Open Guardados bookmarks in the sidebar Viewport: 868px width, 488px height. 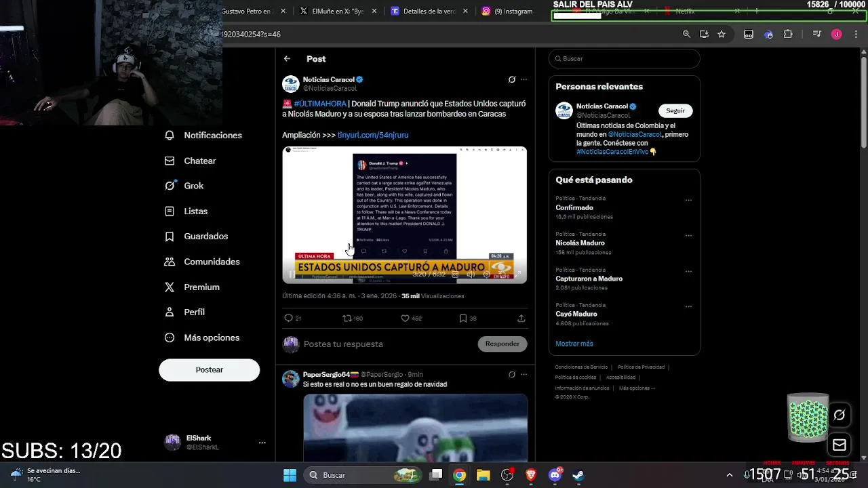(x=197, y=237)
